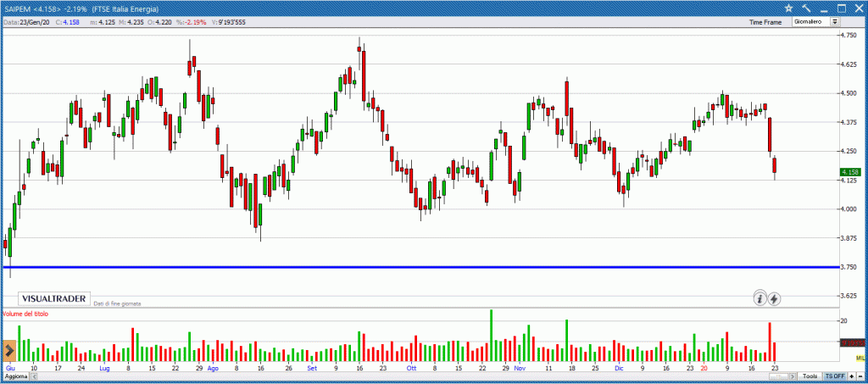Viewport: 868px width, 384px height.
Task: Click the hammer tool icon in title bar
Action: pyautogui.click(x=805, y=8)
